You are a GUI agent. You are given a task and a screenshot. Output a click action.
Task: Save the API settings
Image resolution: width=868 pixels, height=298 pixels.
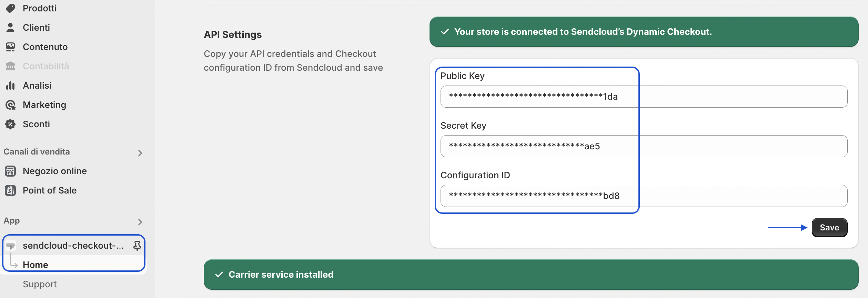[x=829, y=228]
